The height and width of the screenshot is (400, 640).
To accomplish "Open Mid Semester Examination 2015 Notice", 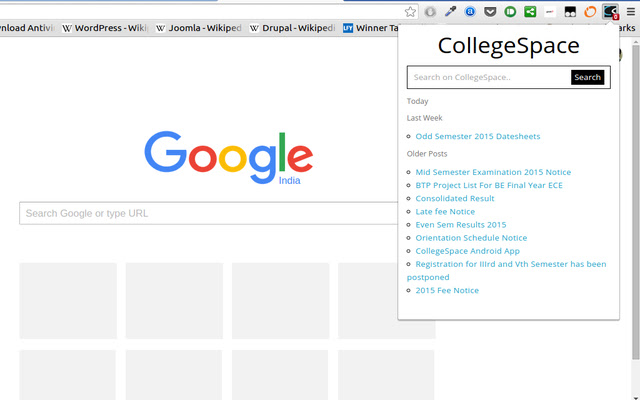I will (493, 172).
